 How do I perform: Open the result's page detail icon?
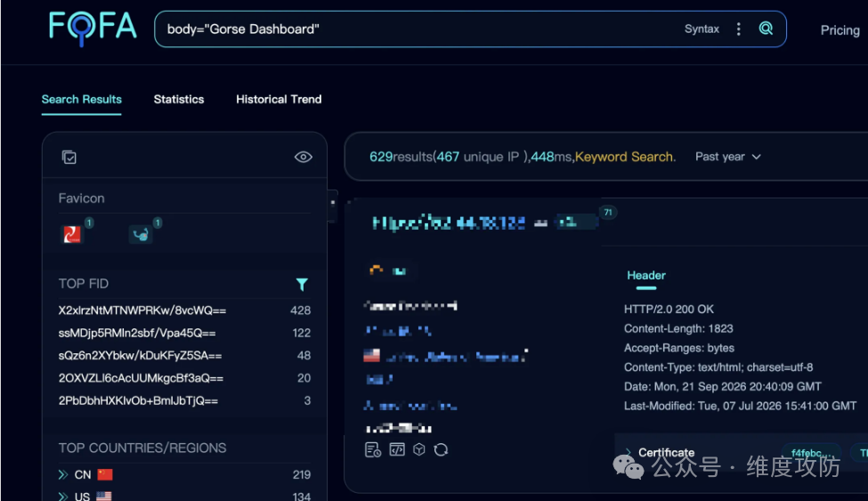[x=372, y=449]
